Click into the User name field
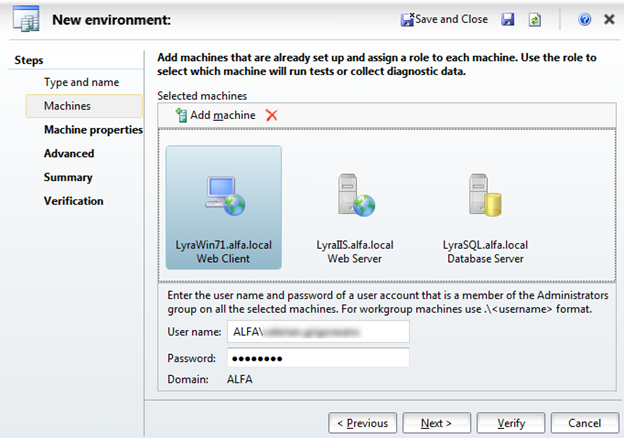The width and height of the screenshot is (624, 438). point(318,331)
